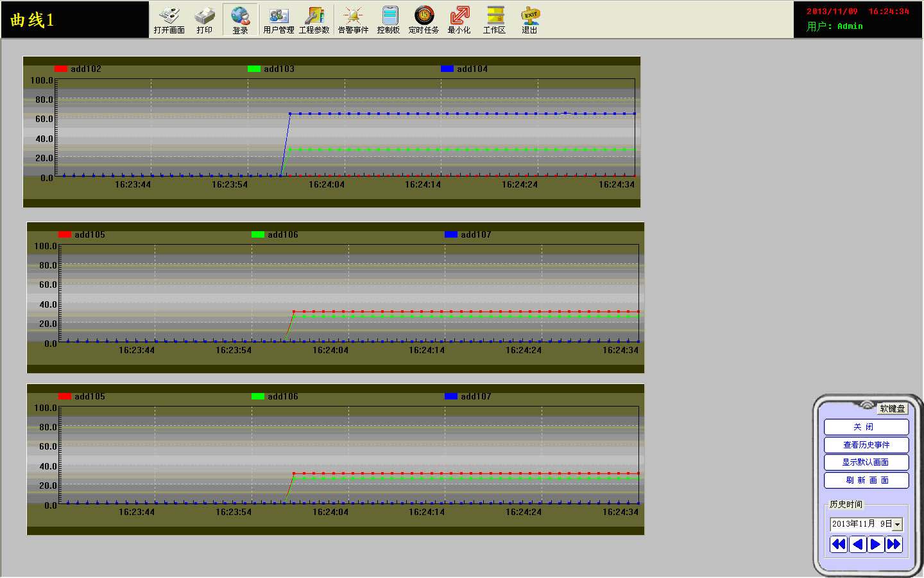The width and height of the screenshot is (924, 578).
Task: Show 告警事件 (Alarm Events) bell icon
Action: (x=353, y=19)
